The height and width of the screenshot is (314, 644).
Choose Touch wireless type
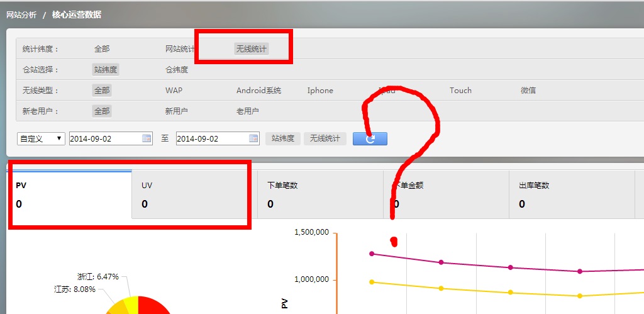[x=460, y=91]
